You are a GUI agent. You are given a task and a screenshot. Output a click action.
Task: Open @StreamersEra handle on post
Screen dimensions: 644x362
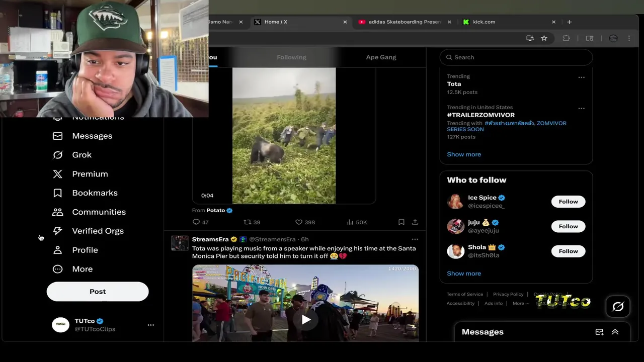click(x=272, y=239)
